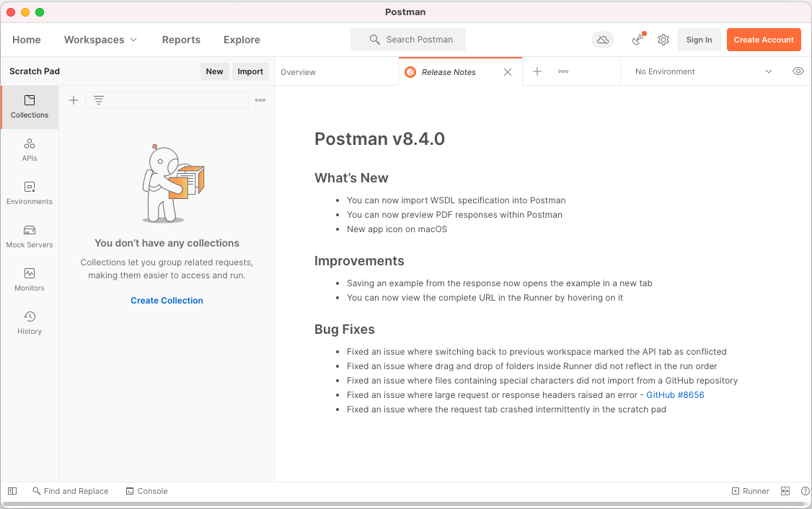
Task: Open the GitHub #8656 link
Action: pyautogui.click(x=675, y=395)
